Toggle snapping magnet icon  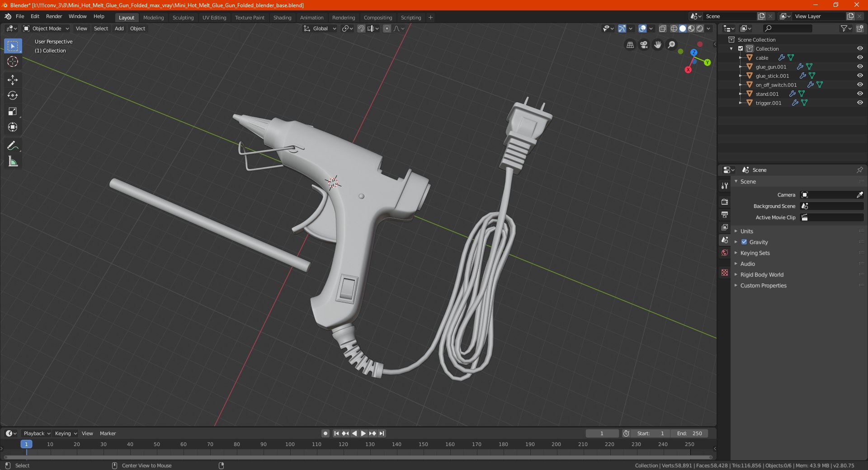361,28
